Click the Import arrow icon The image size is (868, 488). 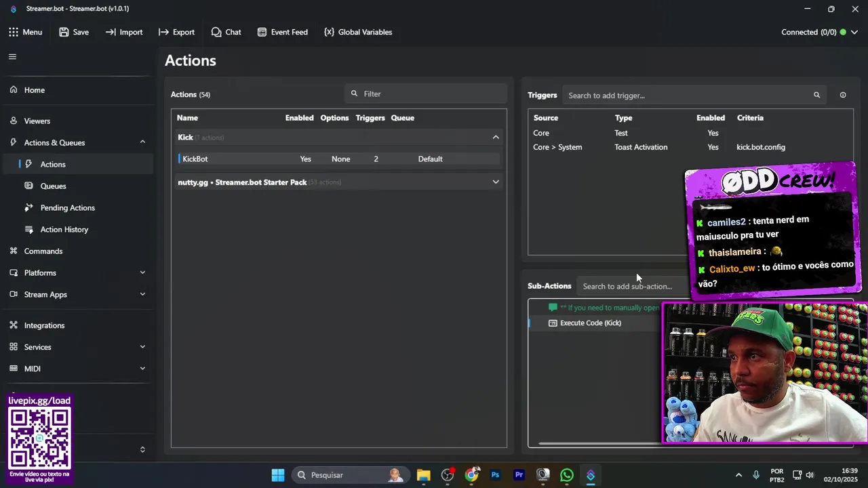[111, 32]
